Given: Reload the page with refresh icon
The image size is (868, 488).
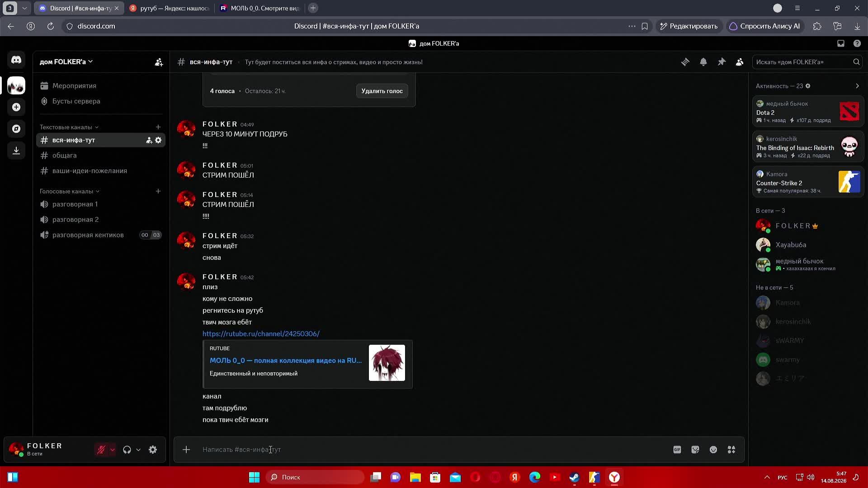Looking at the screenshot, I should pyautogui.click(x=51, y=26).
